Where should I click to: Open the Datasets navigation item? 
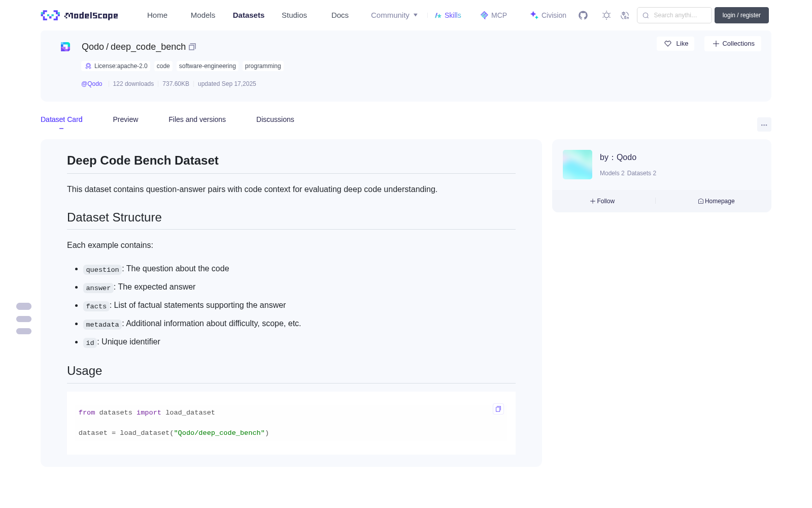(x=249, y=15)
